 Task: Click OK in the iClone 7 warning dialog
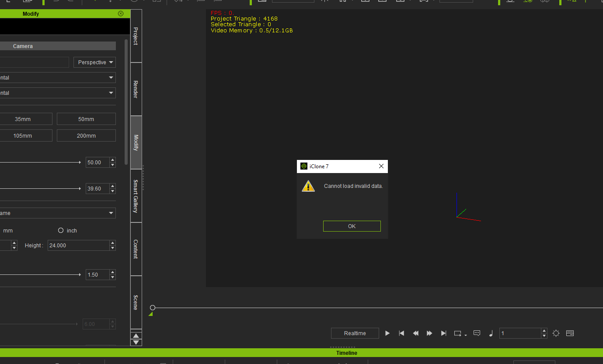(x=352, y=226)
